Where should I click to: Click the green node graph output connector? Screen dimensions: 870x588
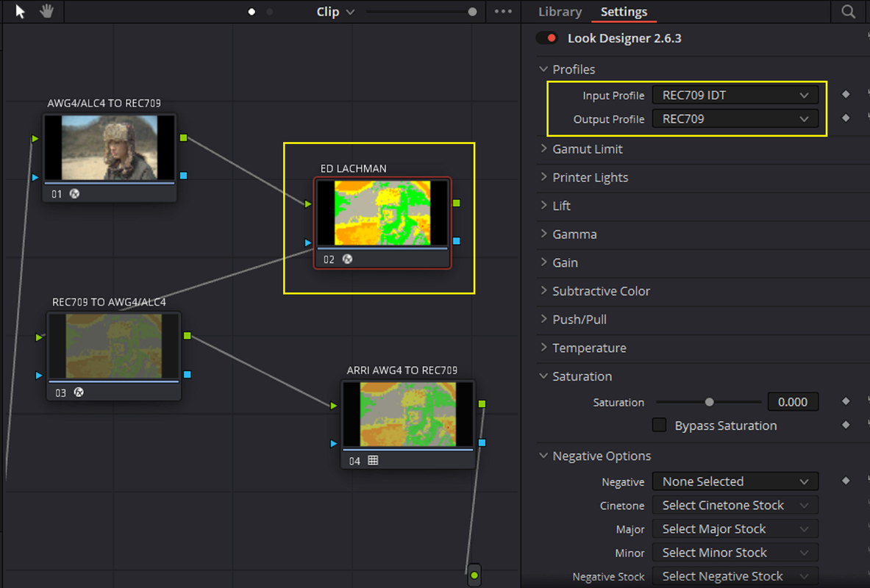tap(474, 576)
